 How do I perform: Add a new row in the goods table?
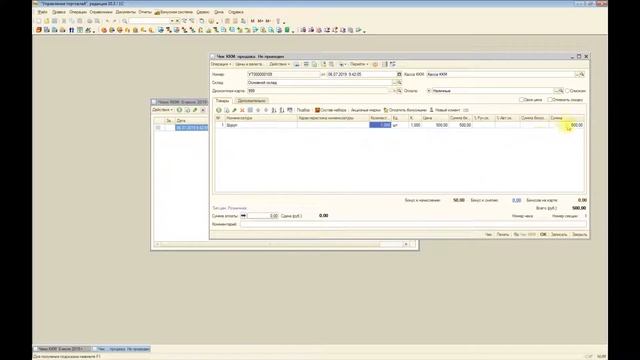tap(219, 110)
